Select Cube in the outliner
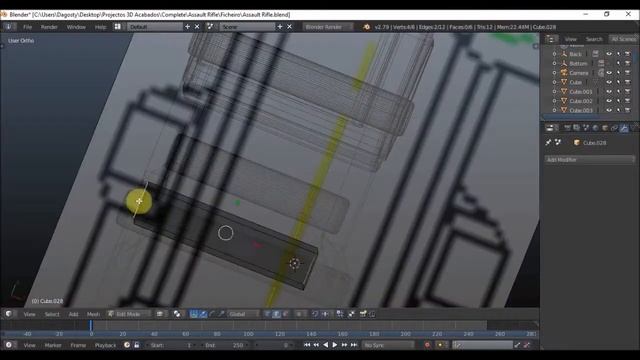 point(576,82)
